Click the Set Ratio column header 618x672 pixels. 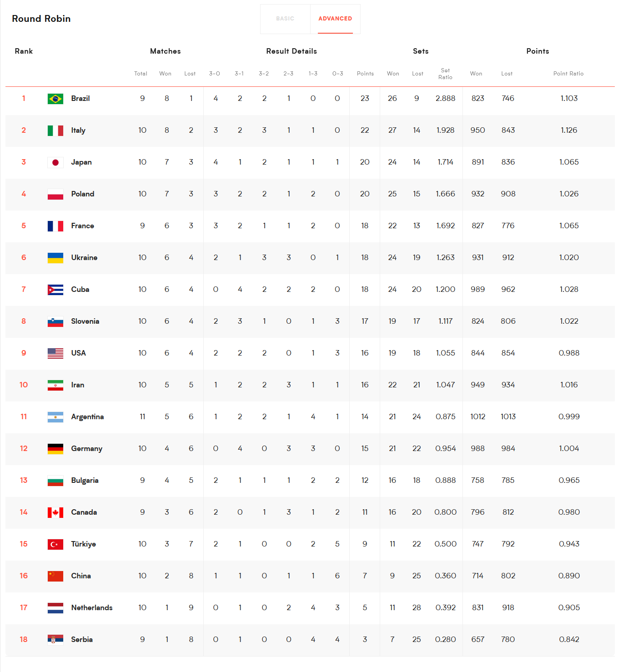point(445,74)
